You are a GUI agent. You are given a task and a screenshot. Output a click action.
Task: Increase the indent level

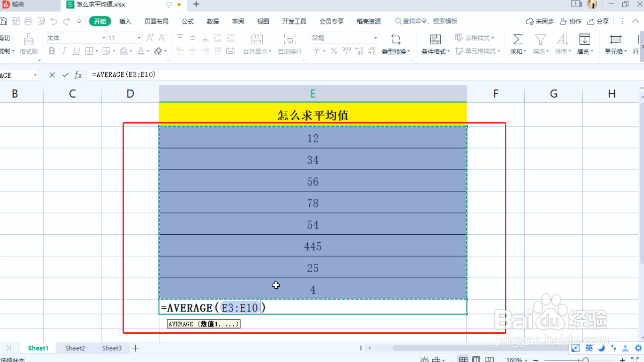[230, 38]
